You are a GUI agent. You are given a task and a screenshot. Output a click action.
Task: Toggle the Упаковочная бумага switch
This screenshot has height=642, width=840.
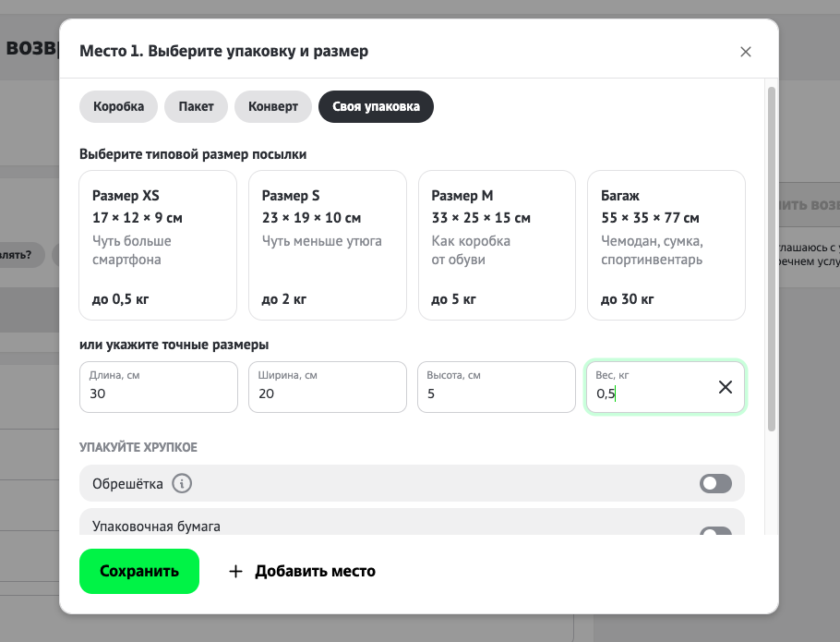coord(715,531)
